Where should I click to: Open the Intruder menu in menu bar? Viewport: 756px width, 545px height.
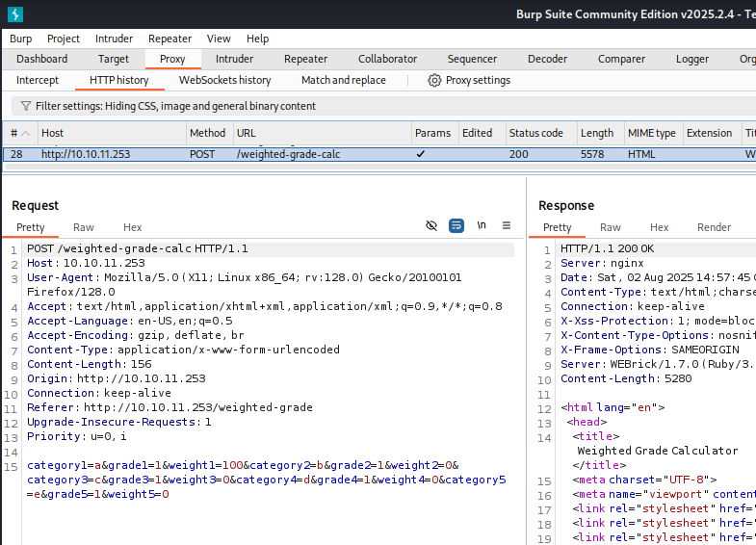pos(115,39)
